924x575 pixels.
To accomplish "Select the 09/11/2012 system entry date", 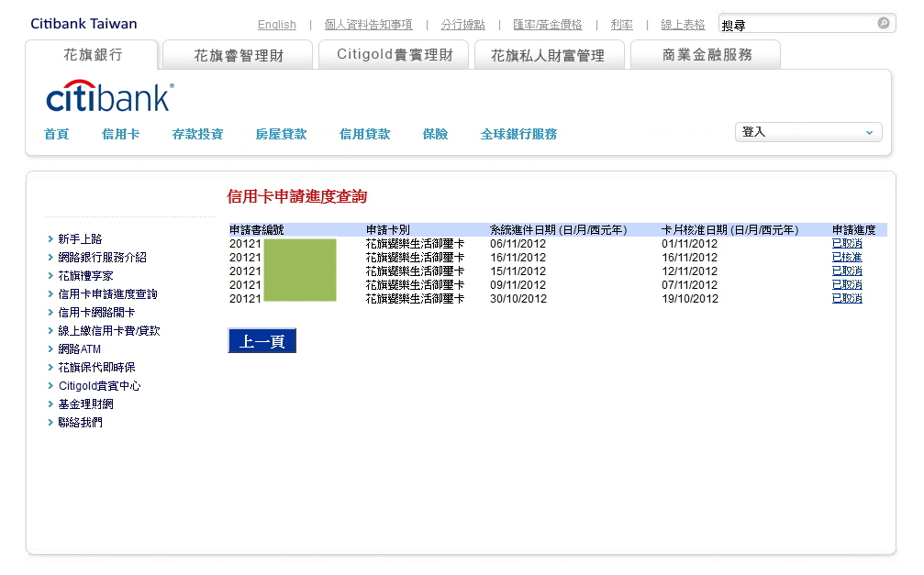I will [518, 285].
